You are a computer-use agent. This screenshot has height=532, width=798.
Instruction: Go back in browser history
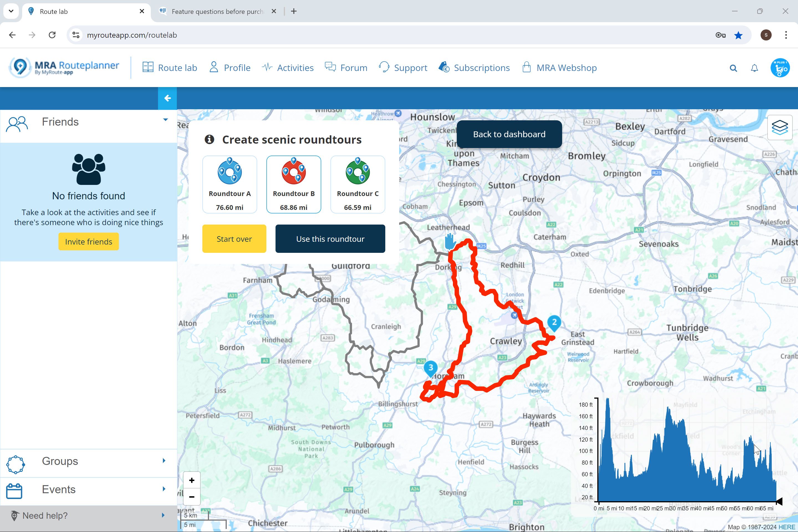pos(12,35)
